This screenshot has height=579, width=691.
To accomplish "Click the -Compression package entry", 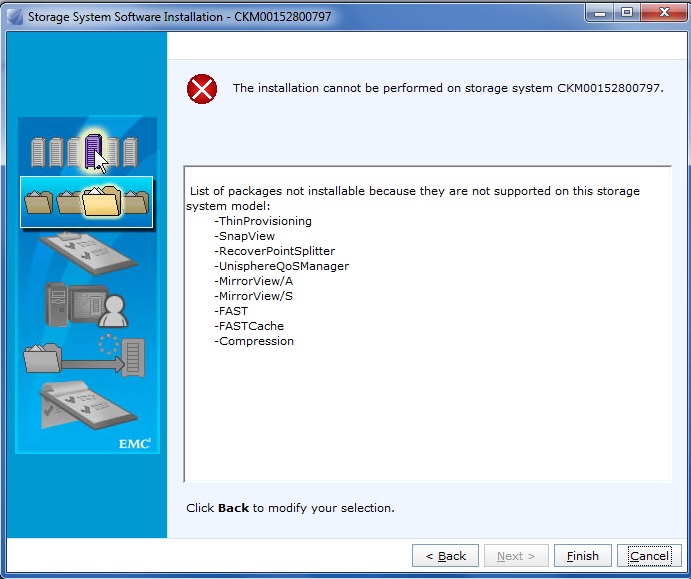I will (254, 341).
